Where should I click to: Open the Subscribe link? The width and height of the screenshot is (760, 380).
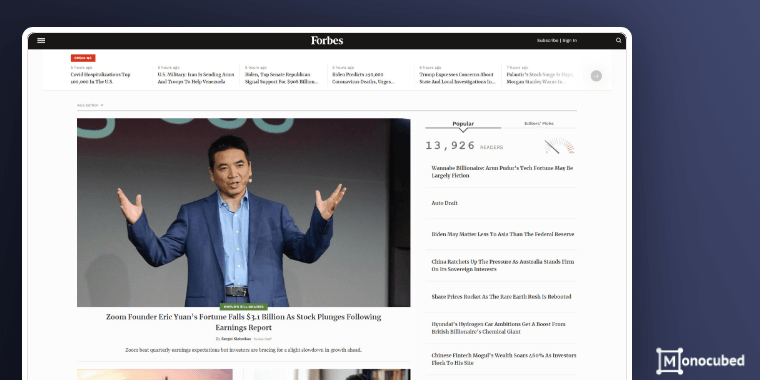(547, 41)
